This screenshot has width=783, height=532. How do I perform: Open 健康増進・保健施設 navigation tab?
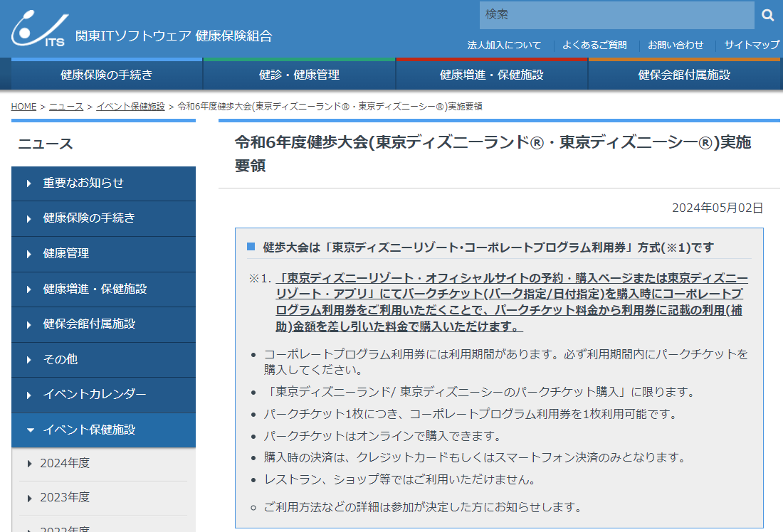(491, 75)
